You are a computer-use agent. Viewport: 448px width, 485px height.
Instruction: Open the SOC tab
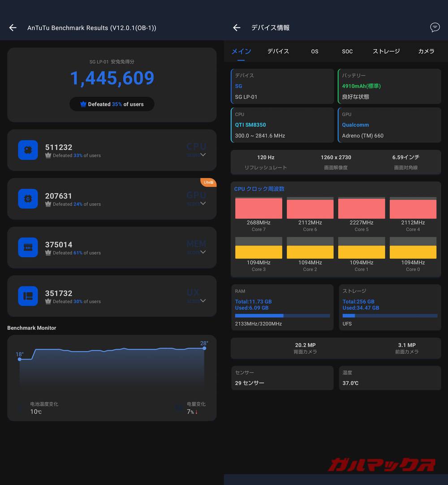tap(347, 52)
